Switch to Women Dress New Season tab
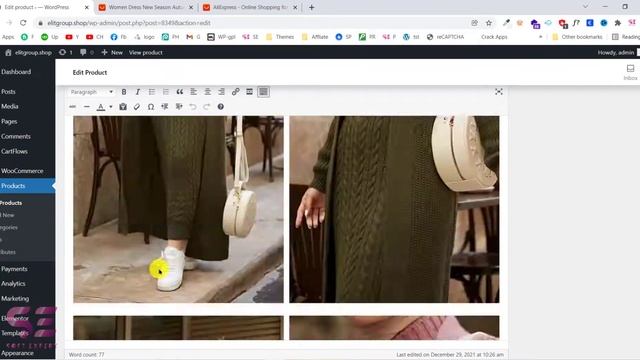The height and width of the screenshot is (360, 640). (x=146, y=7)
